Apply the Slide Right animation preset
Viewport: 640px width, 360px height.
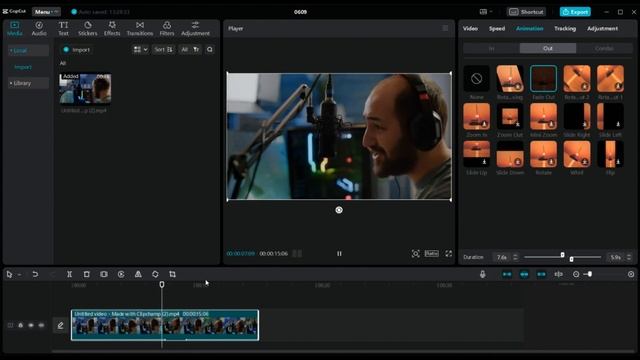[577, 116]
